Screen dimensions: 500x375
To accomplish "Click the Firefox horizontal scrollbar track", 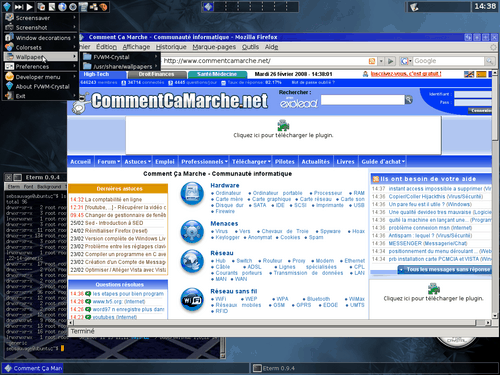I will tap(273, 323).
